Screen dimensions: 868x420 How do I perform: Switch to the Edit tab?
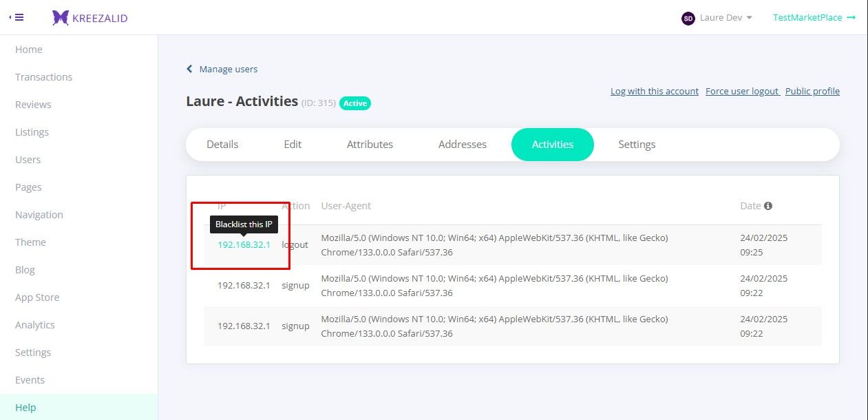coord(293,145)
